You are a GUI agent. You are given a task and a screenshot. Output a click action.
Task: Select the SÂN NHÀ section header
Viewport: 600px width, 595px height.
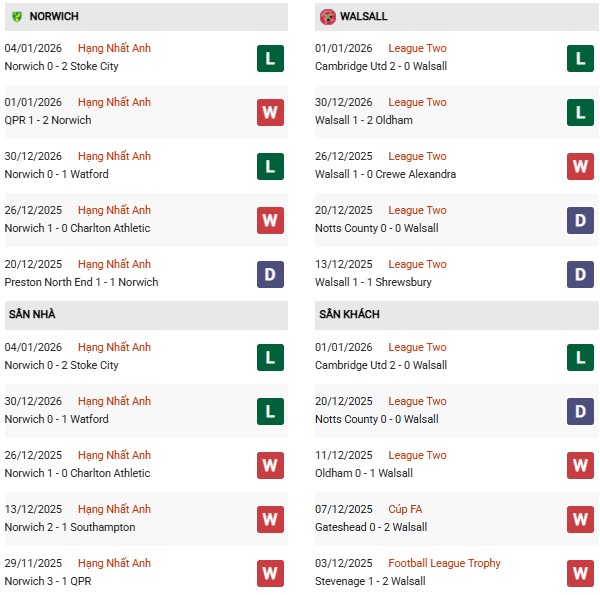coord(32,315)
